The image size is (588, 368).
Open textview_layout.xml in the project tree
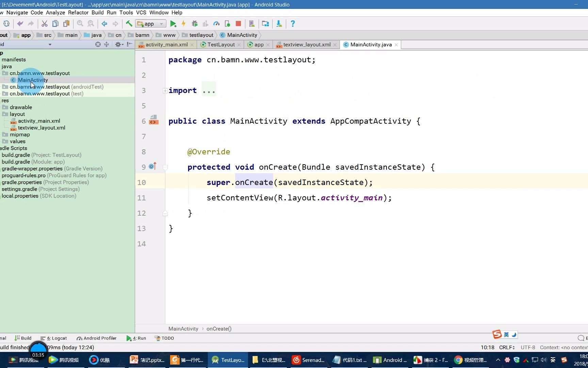click(42, 128)
